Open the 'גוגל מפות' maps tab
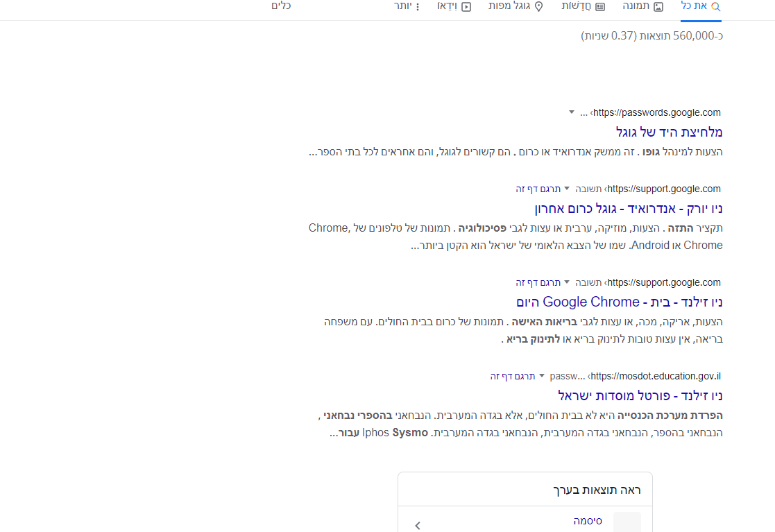The image size is (775, 532). tap(516, 6)
